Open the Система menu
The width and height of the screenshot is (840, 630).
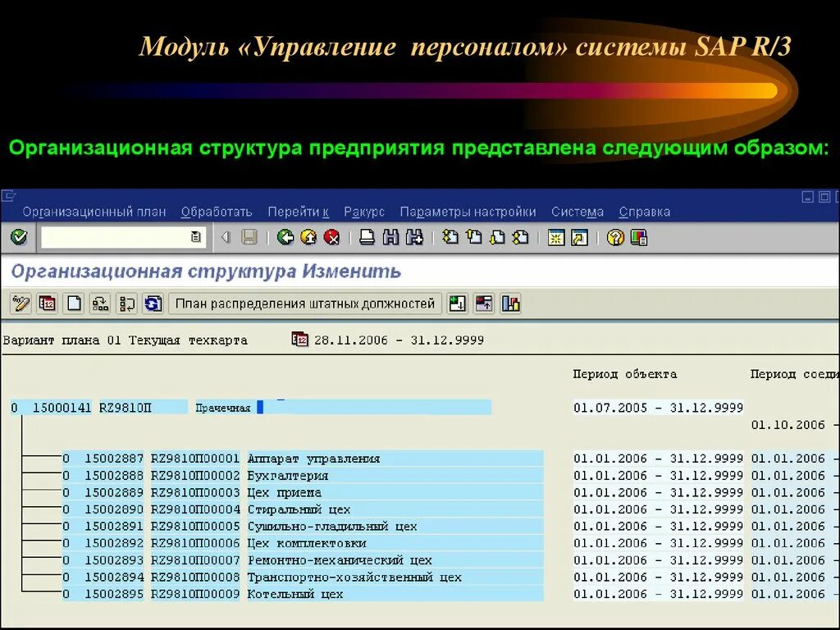(x=577, y=212)
